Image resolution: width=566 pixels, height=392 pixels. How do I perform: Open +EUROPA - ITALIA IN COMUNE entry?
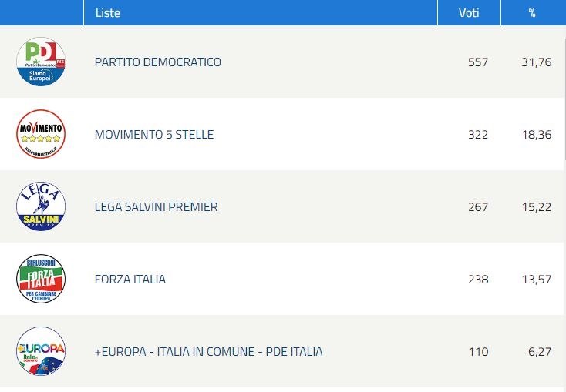coord(209,352)
